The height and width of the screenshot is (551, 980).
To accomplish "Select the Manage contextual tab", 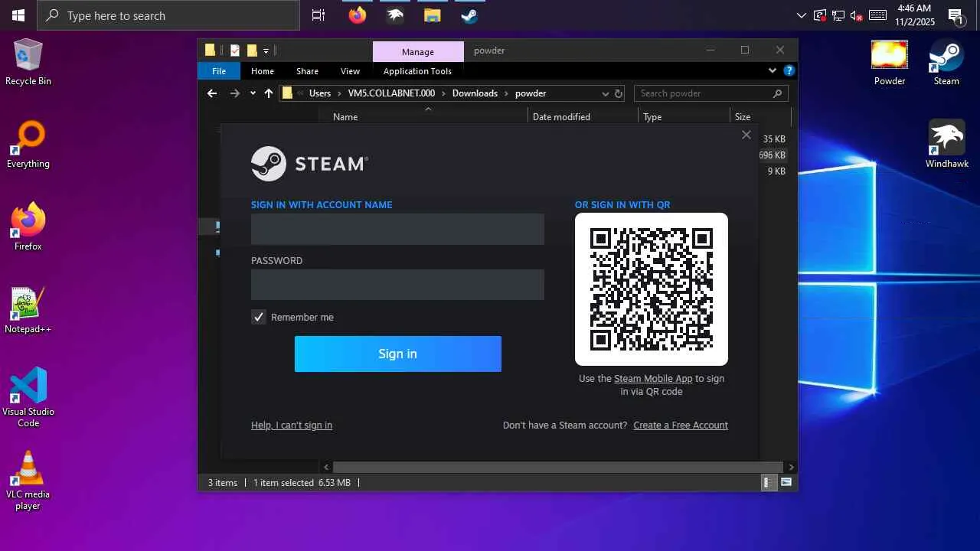I will (x=418, y=51).
